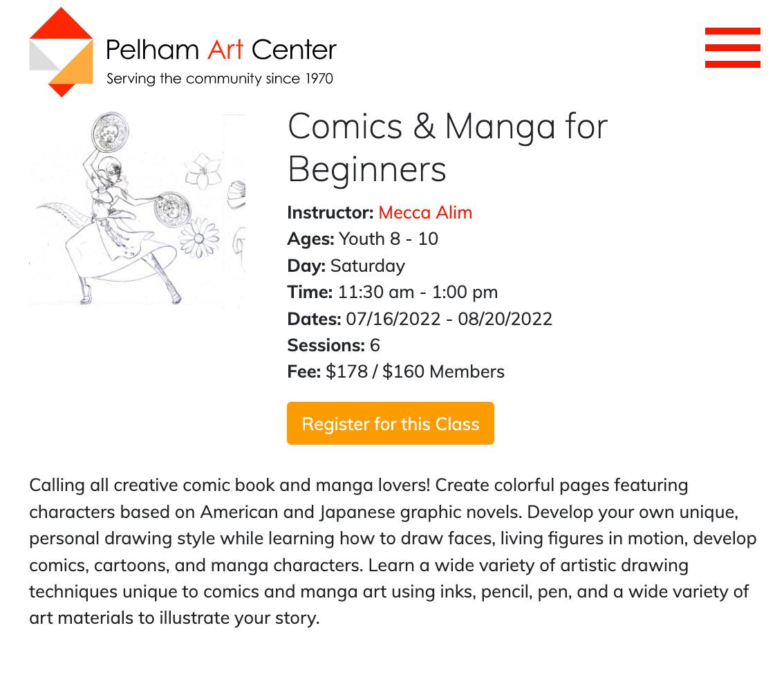784x675 pixels.
Task: Click the raised round shield in the drawing
Action: (x=110, y=131)
